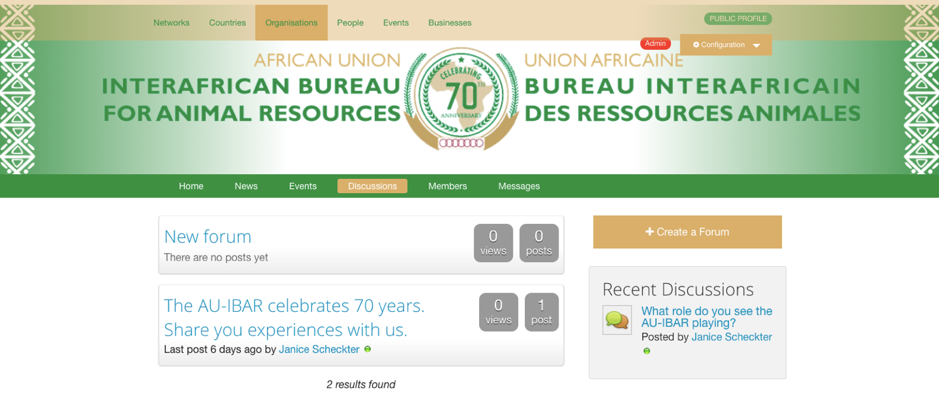Click the 'INTERAFRICAN BUREAU' banner heading line
939x400 pixels.
click(x=250, y=86)
